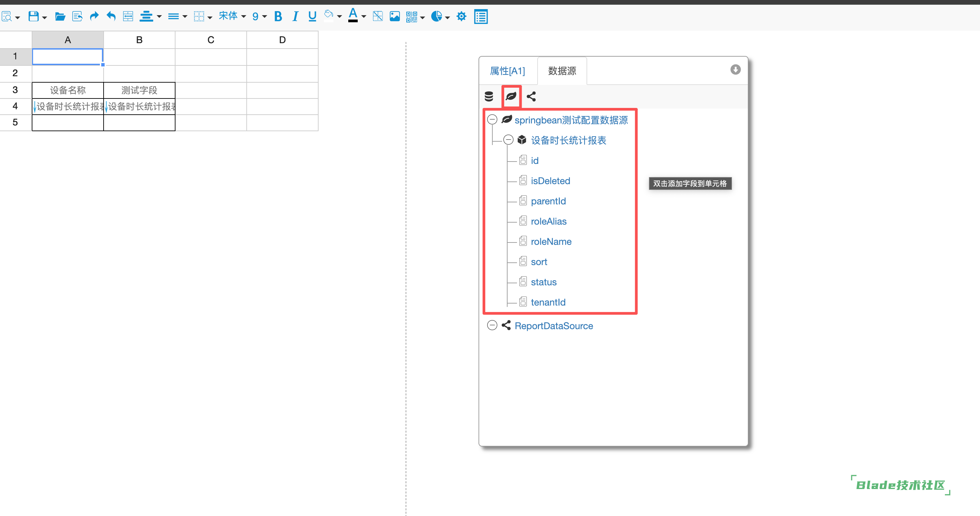This screenshot has height=516, width=980.
Task: Open the vertical align dropdown arrow
Action: click(185, 17)
